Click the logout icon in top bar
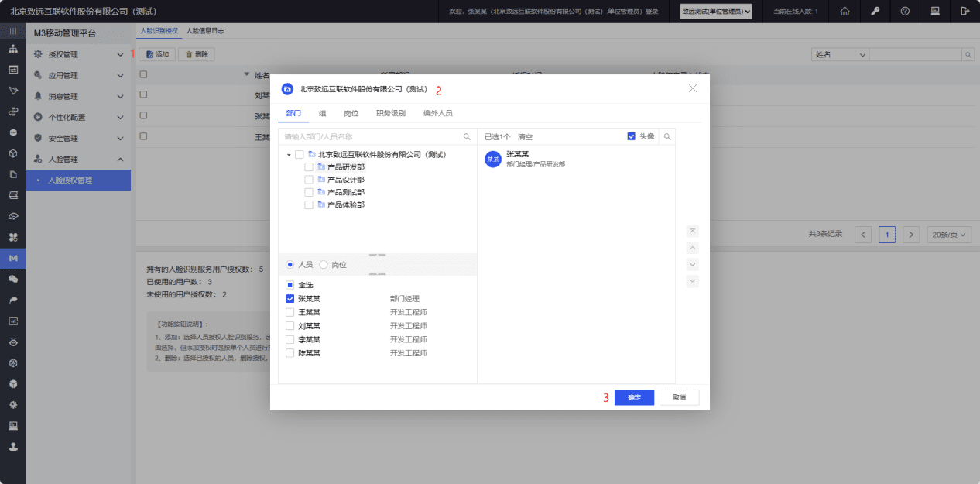The height and width of the screenshot is (484, 980). tap(965, 11)
